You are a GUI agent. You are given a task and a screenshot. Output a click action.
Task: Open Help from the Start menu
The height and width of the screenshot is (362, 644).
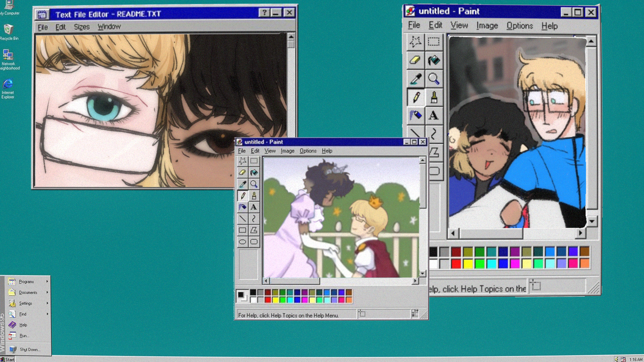click(x=28, y=325)
